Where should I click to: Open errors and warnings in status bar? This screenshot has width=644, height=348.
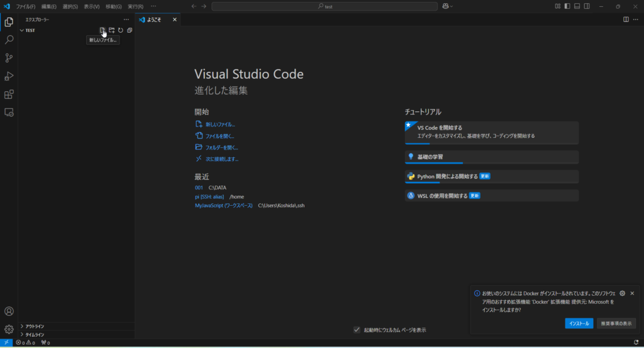(25, 342)
